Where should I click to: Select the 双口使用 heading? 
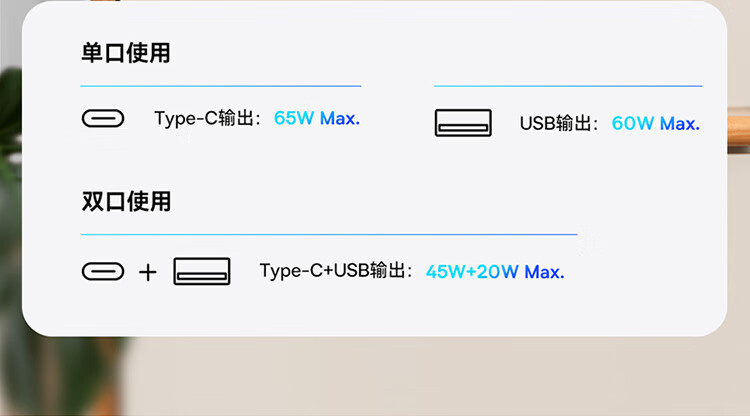coord(126,201)
